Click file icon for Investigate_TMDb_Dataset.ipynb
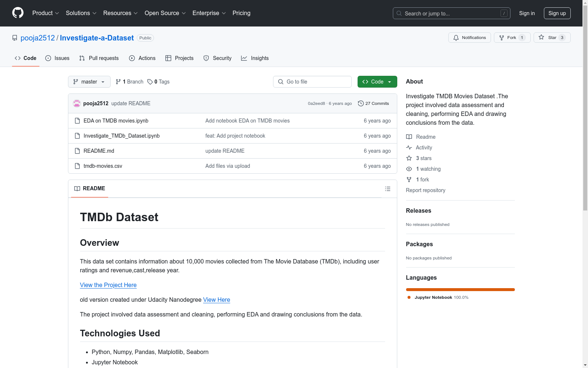Viewport: 588px width, 368px height. point(77,136)
